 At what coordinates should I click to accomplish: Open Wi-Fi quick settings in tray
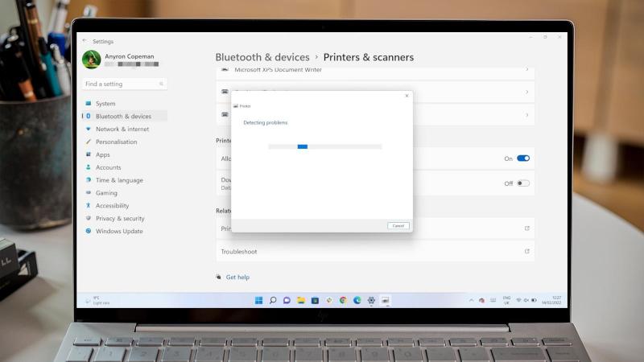tap(518, 300)
